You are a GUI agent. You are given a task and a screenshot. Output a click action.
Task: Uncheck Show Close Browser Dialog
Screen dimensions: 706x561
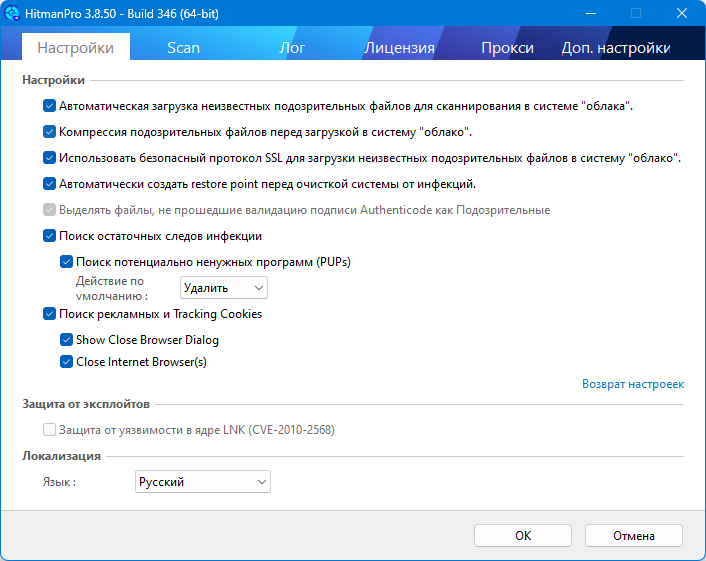pyautogui.click(x=67, y=339)
